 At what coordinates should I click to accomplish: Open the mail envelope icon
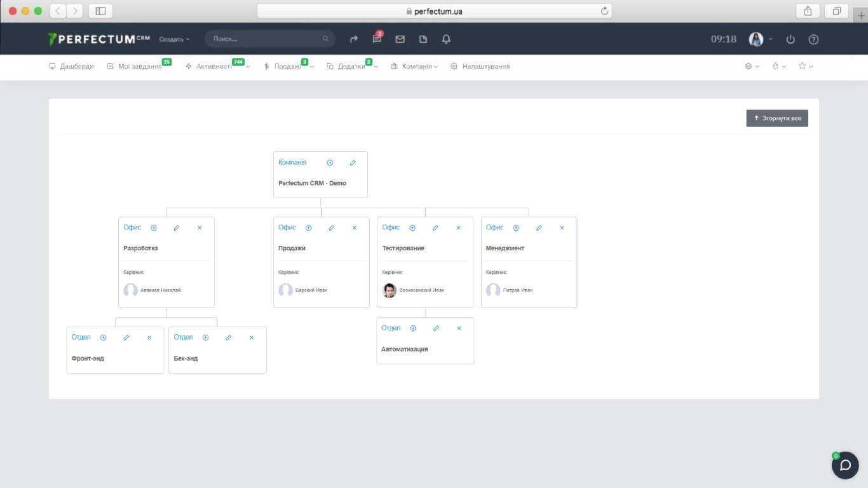click(x=400, y=39)
